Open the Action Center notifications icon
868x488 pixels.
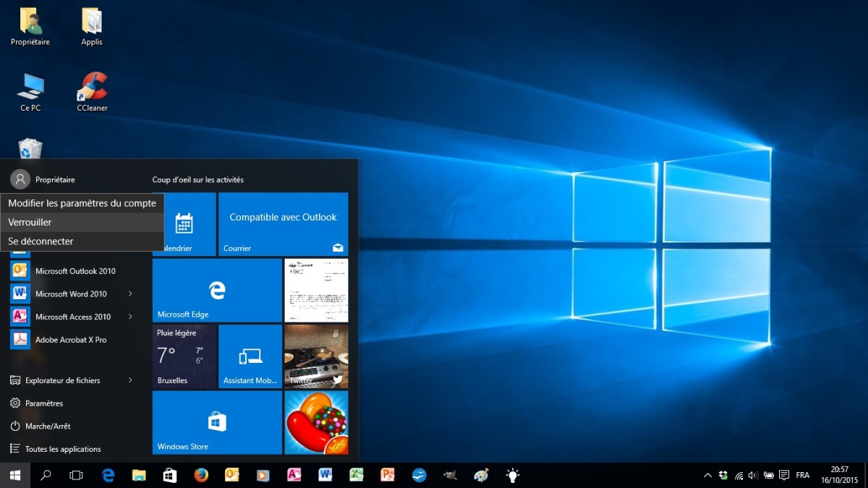point(783,475)
